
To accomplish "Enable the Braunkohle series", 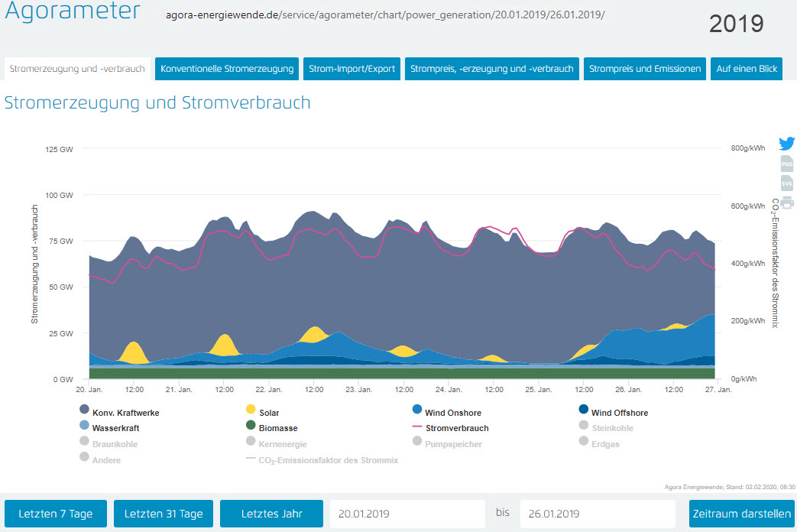I will pos(115,443).
